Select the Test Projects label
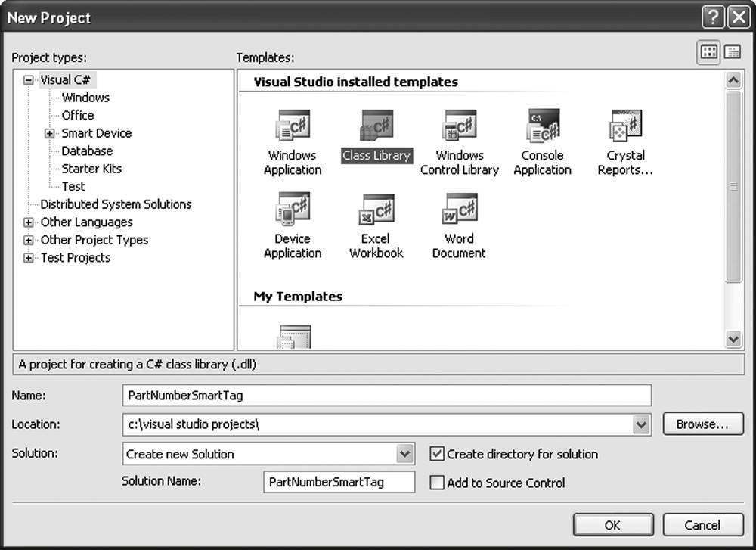Viewport: 756px width, 550px height. coord(76,258)
